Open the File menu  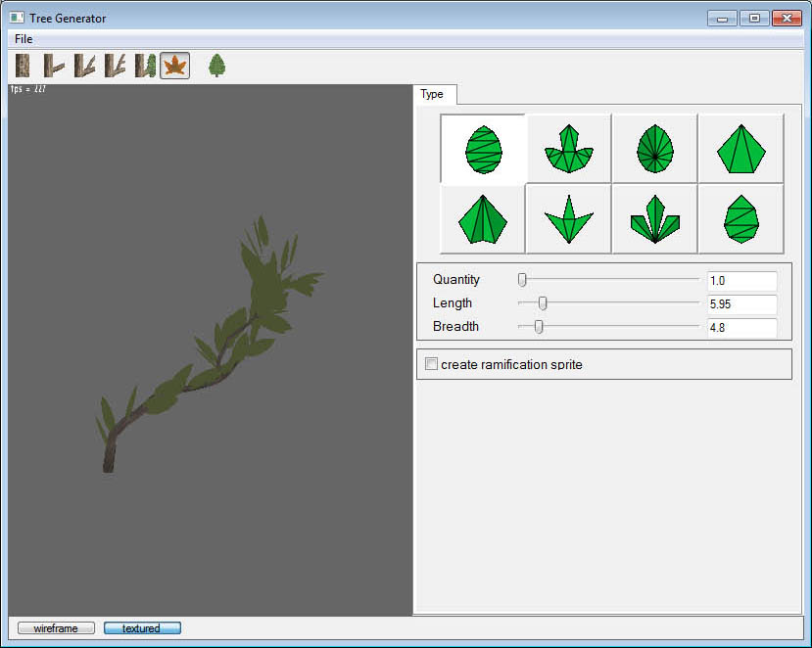click(24, 39)
